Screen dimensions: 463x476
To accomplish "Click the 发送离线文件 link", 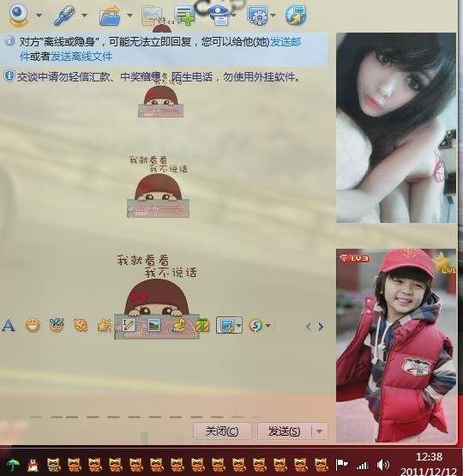I will (x=81, y=57).
